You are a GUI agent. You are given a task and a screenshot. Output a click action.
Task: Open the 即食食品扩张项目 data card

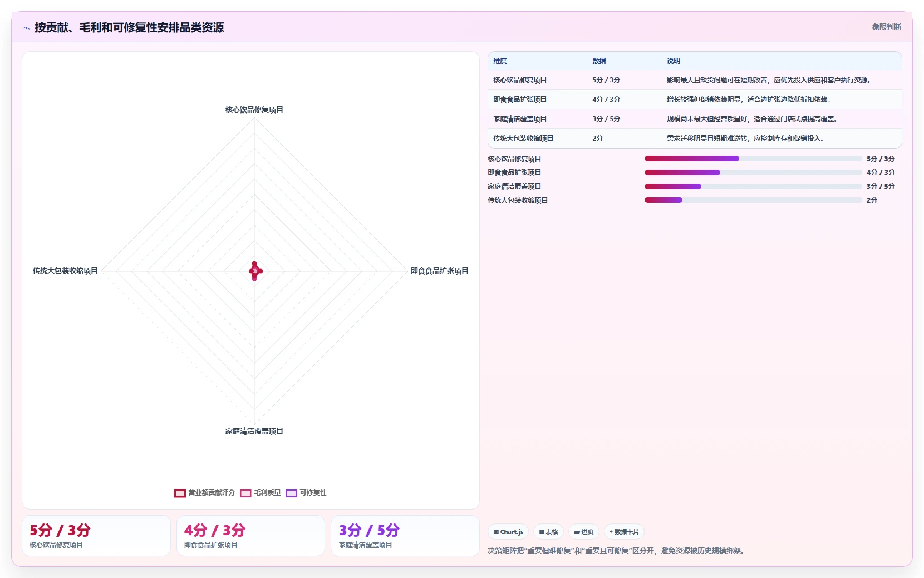250,536
